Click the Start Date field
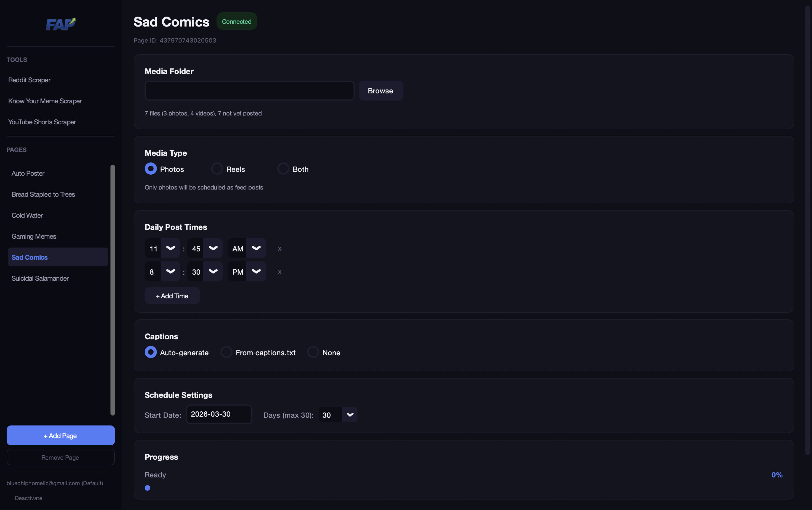 [x=219, y=414]
